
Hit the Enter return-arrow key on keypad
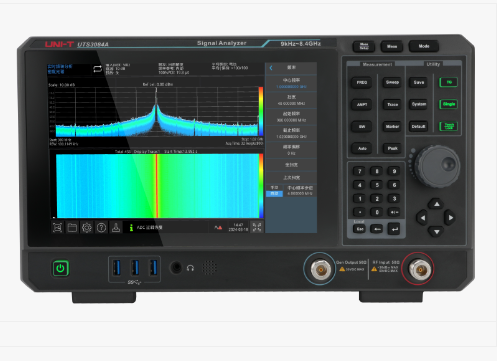(x=394, y=229)
